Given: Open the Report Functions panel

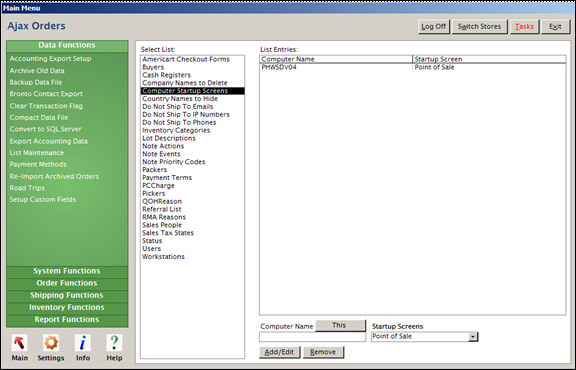Looking at the screenshot, I should click(67, 320).
